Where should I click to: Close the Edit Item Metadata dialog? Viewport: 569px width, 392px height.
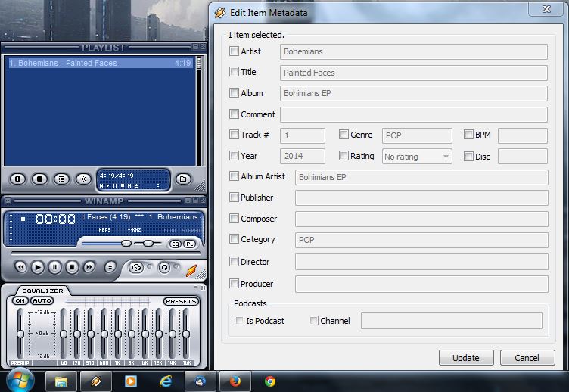pos(546,9)
